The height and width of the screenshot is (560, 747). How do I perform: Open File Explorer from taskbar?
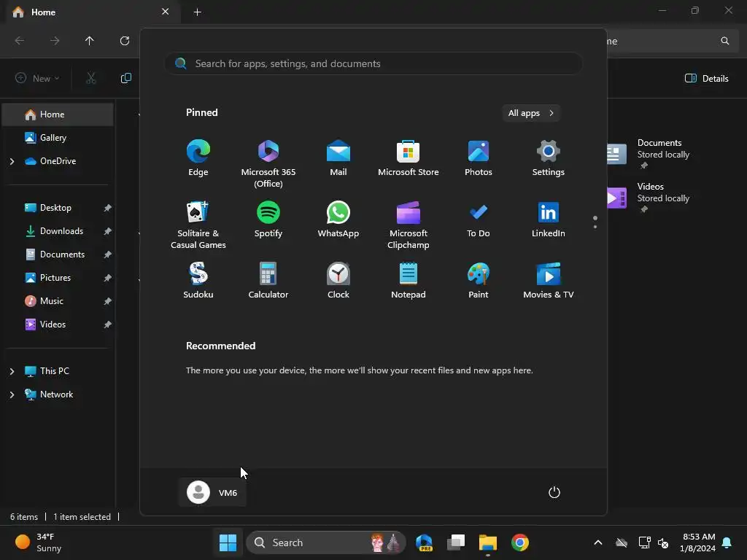(x=488, y=542)
